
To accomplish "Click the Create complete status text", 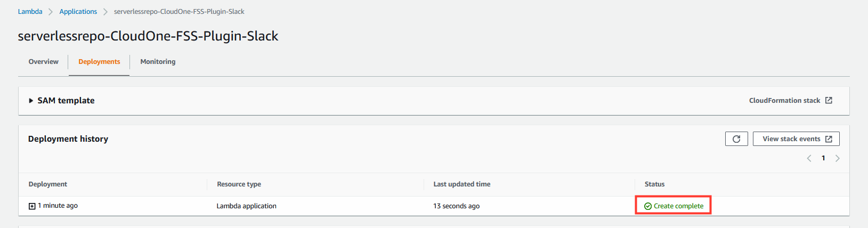I will coord(678,206).
